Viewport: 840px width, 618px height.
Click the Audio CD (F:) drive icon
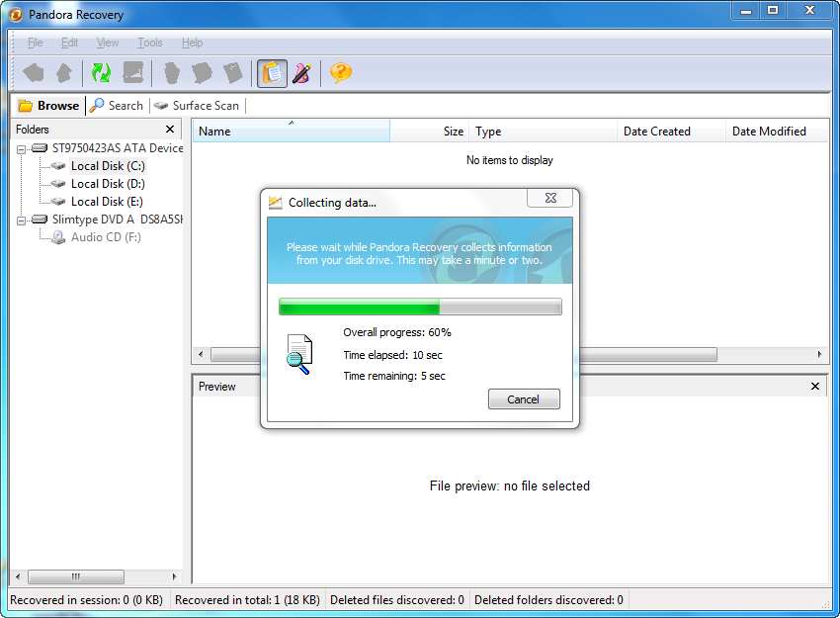coord(58,237)
